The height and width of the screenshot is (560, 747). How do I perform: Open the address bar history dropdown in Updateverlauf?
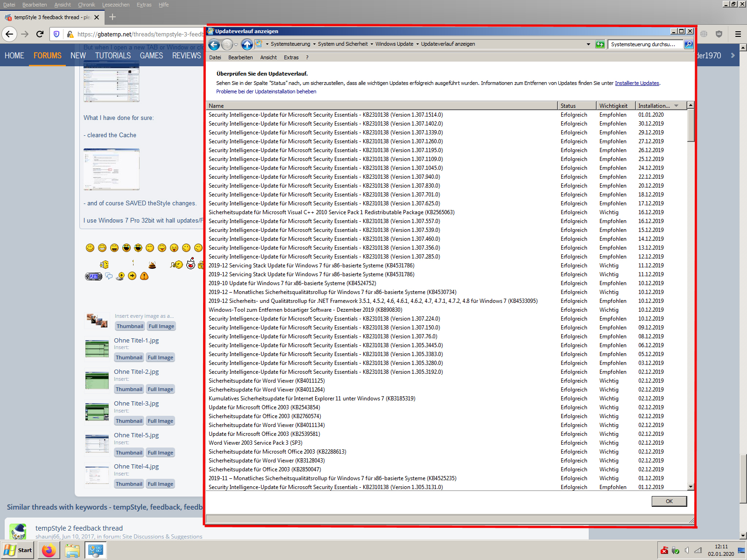(x=588, y=44)
